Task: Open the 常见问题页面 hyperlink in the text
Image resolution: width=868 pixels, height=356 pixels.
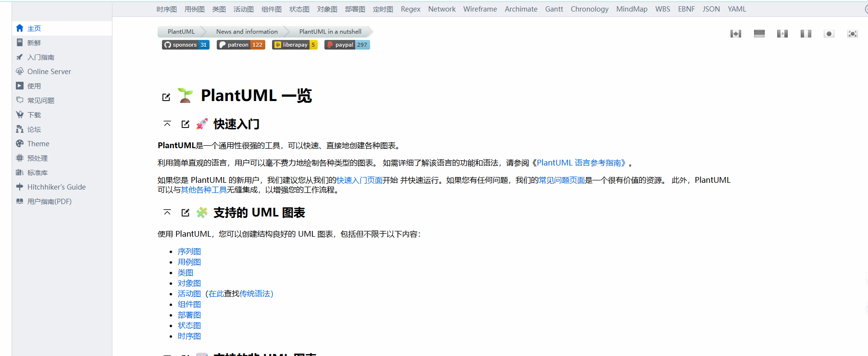Action: coord(562,180)
